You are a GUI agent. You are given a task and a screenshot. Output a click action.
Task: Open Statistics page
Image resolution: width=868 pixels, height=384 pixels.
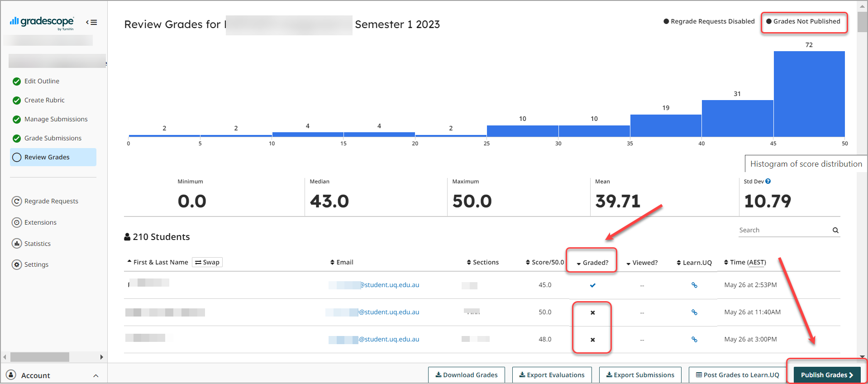pyautogui.click(x=38, y=244)
